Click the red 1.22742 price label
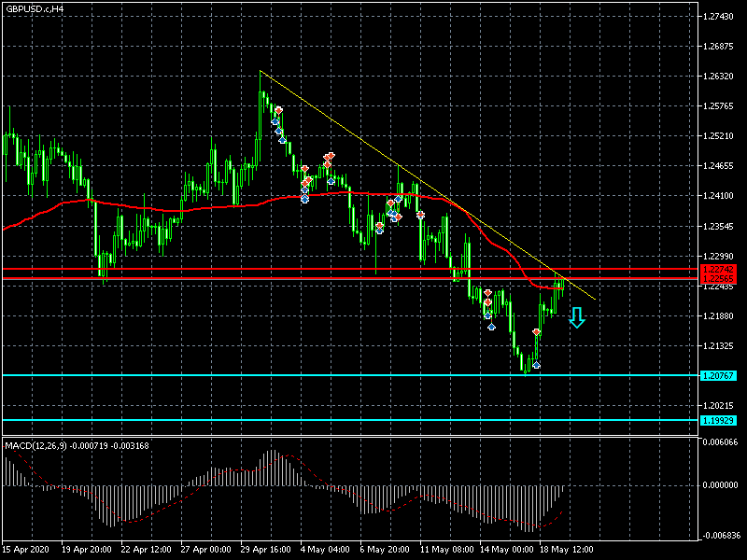This screenshot has height=560, width=747. pyautogui.click(x=714, y=269)
